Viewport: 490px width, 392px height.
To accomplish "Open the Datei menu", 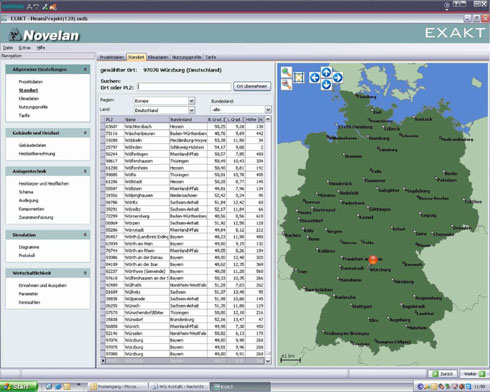I will tap(8, 48).
